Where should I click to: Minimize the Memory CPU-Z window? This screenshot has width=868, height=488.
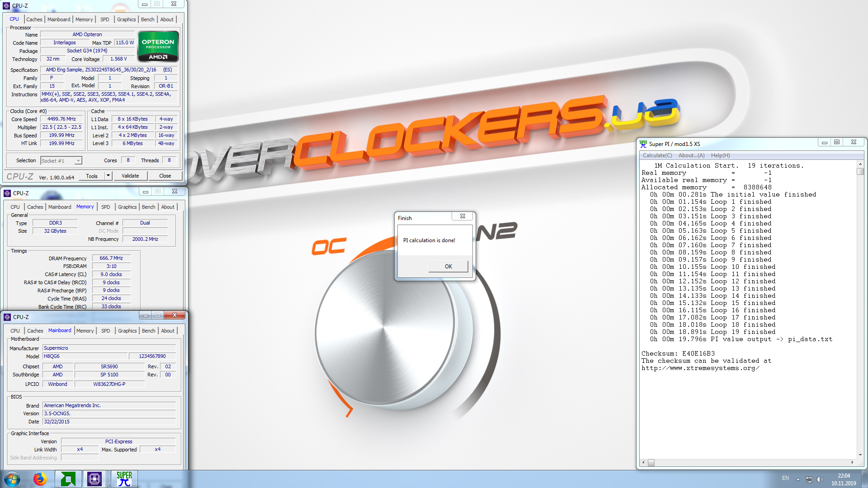click(x=146, y=192)
